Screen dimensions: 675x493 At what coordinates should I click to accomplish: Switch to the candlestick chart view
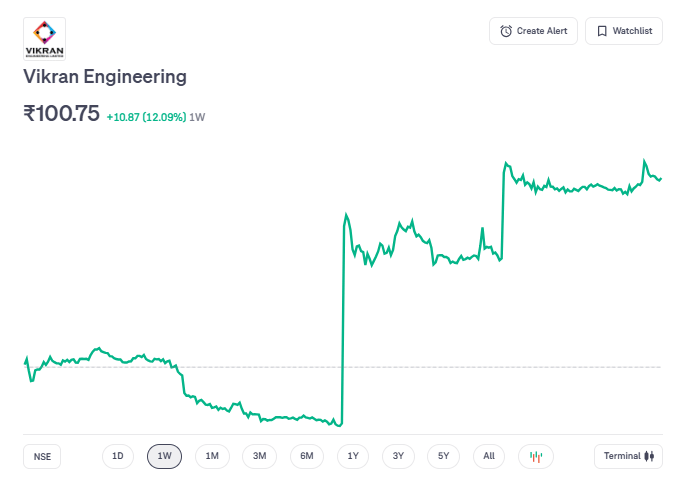coord(535,456)
